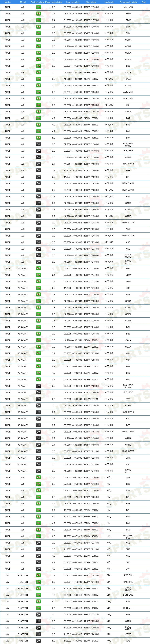The height and width of the screenshot is (644, 150).
Task: Select engine code 'BFM' cell
Action: pos(128,516)
